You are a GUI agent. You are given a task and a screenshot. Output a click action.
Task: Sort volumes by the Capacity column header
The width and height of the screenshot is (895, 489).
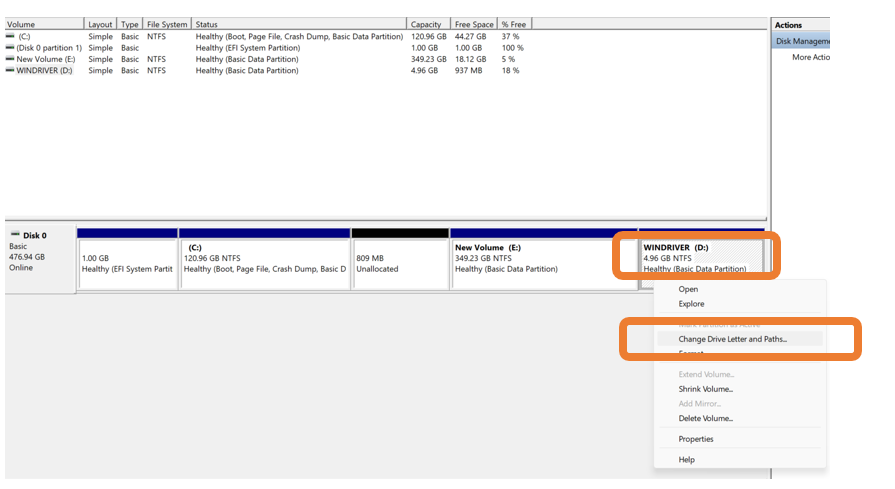427,24
